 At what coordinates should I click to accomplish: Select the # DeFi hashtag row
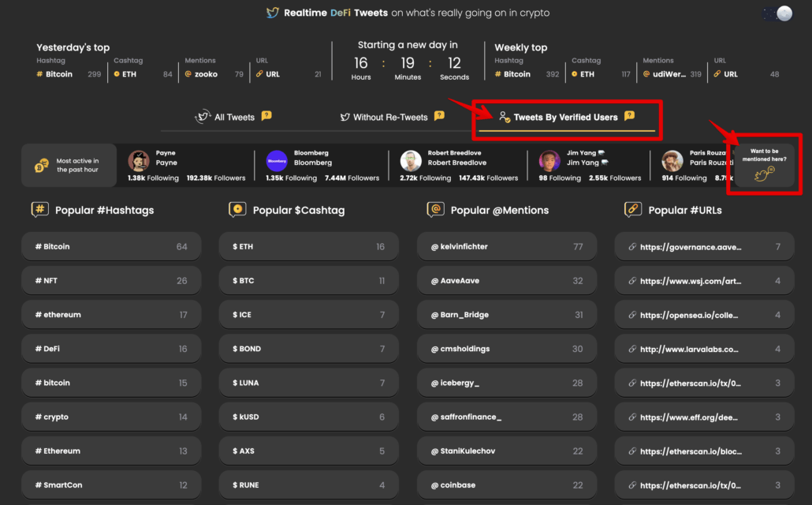pyautogui.click(x=111, y=349)
